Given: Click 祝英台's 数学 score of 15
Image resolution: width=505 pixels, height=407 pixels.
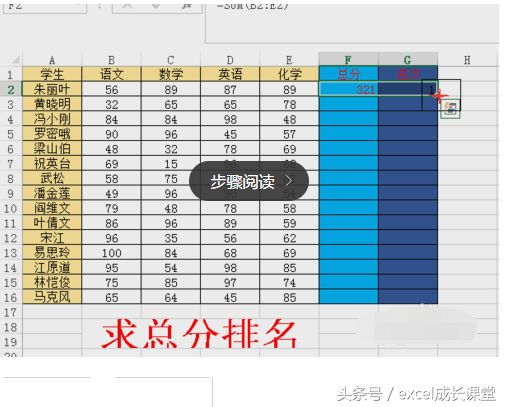Looking at the screenshot, I should tap(171, 164).
